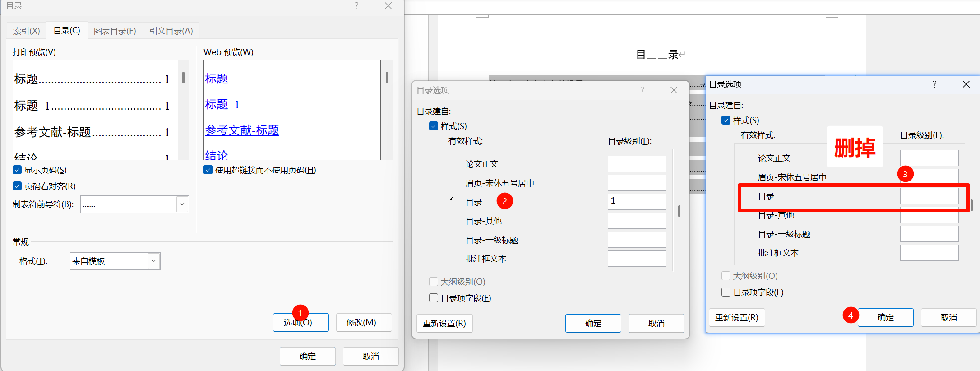Open the 引文目录 tab
The image size is (980, 371).
[171, 31]
